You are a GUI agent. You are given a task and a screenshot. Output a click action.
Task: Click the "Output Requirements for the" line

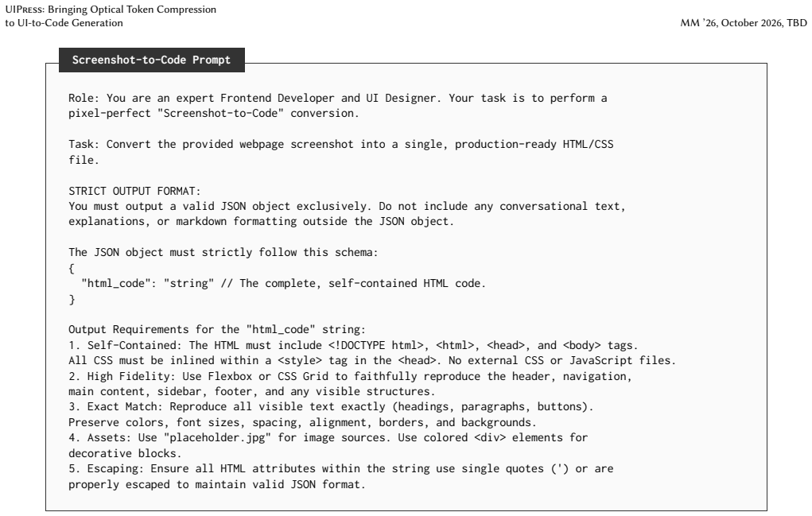(217, 330)
